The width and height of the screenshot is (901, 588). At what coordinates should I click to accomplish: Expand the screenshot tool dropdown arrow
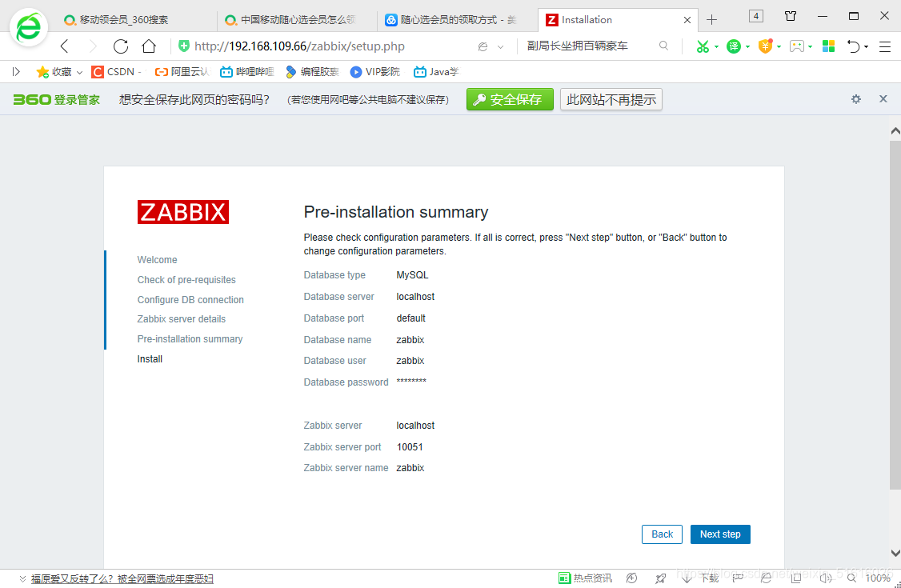(716, 47)
